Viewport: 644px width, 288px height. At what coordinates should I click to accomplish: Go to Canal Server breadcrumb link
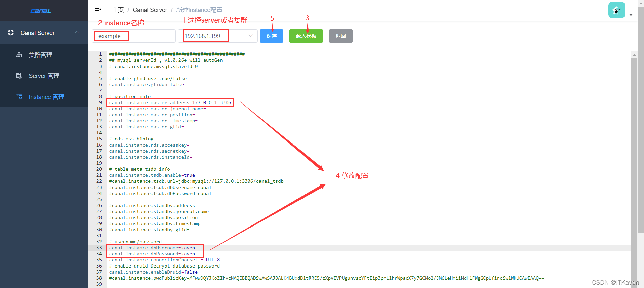(150, 10)
